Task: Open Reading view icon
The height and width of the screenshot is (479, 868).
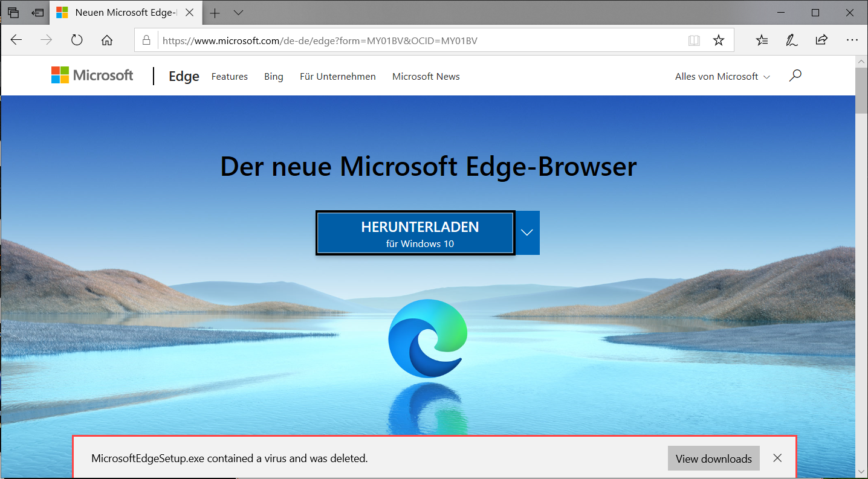Action: point(694,40)
